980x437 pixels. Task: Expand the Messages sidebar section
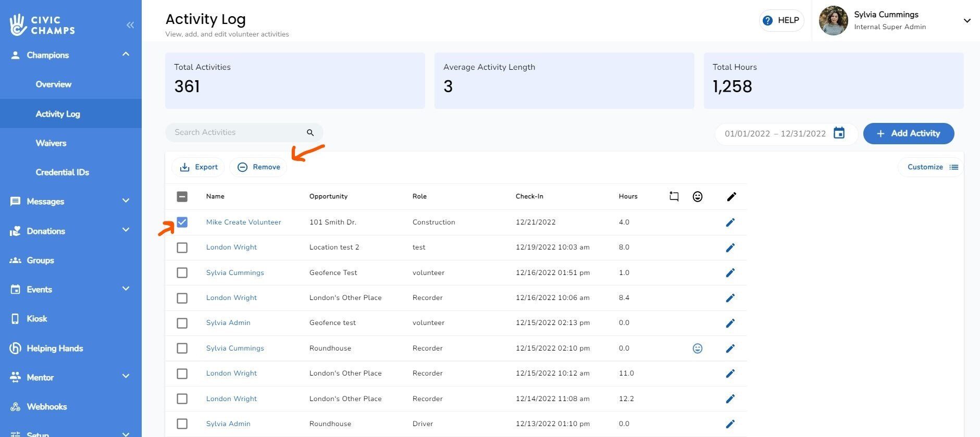coord(126,201)
